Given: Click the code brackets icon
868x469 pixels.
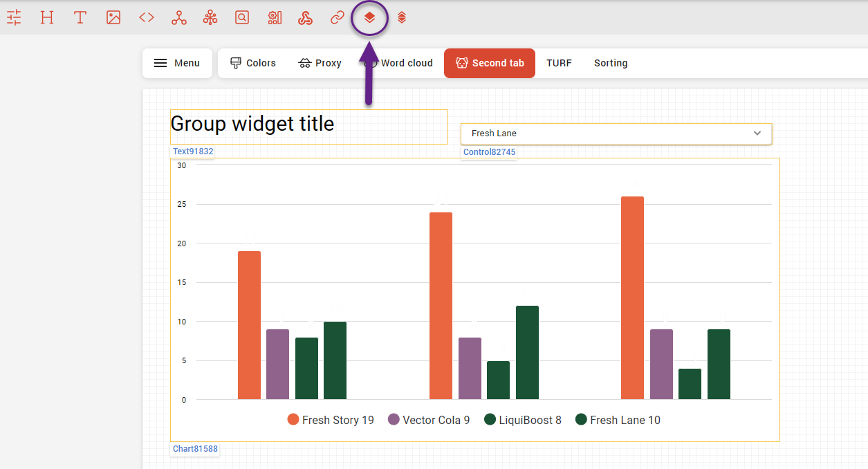Looking at the screenshot, I should [x=147, y=18].
